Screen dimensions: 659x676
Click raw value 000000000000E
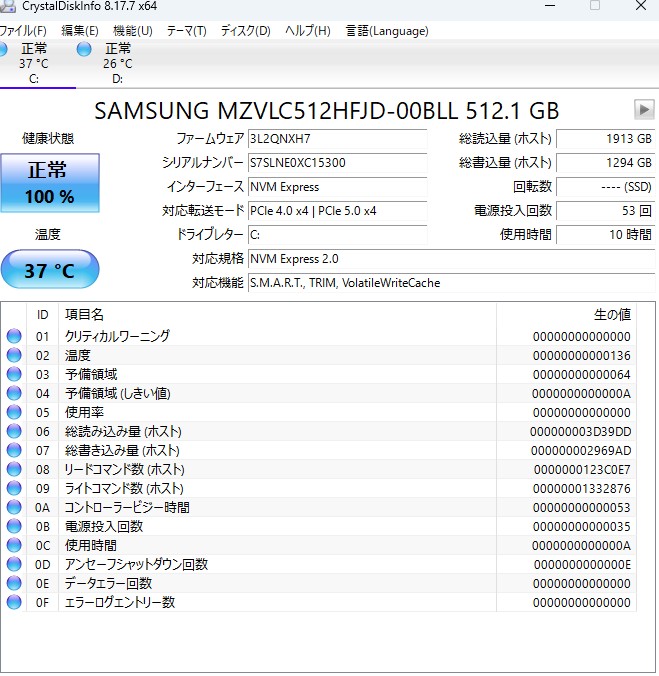[x=582, y=564]
